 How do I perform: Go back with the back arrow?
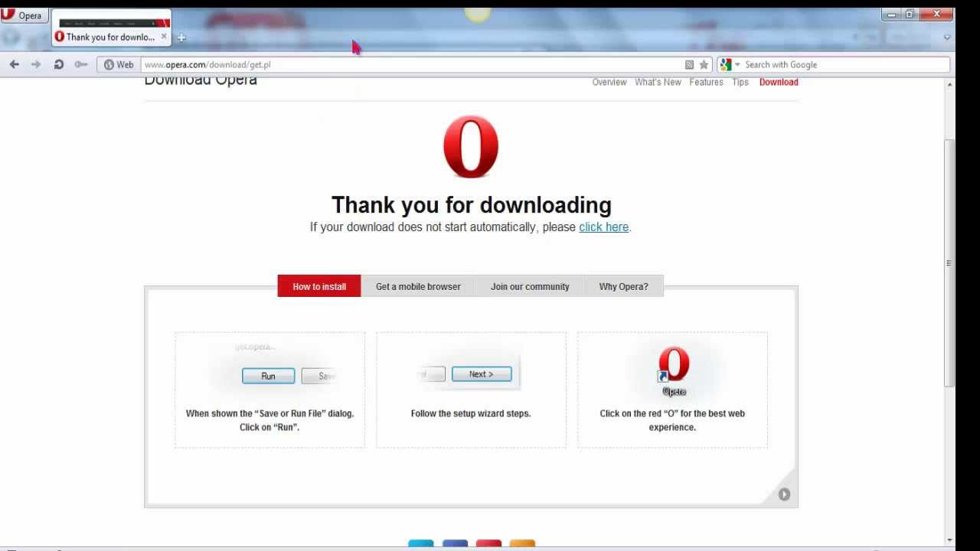pos(15,64)
